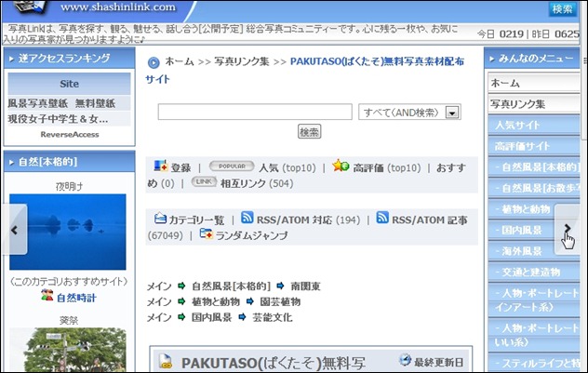
Task: Click the right carousel arrow
Action: pyautogui.click(x=567, y=229)
